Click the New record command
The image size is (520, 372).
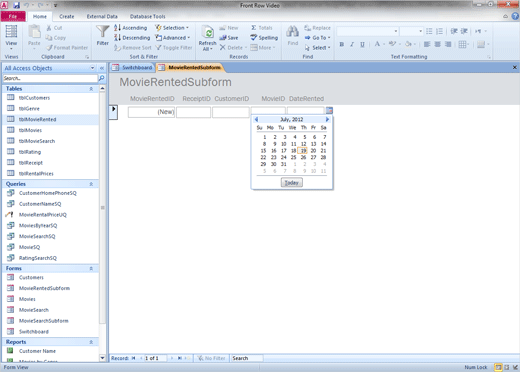[x=229, y=28]
